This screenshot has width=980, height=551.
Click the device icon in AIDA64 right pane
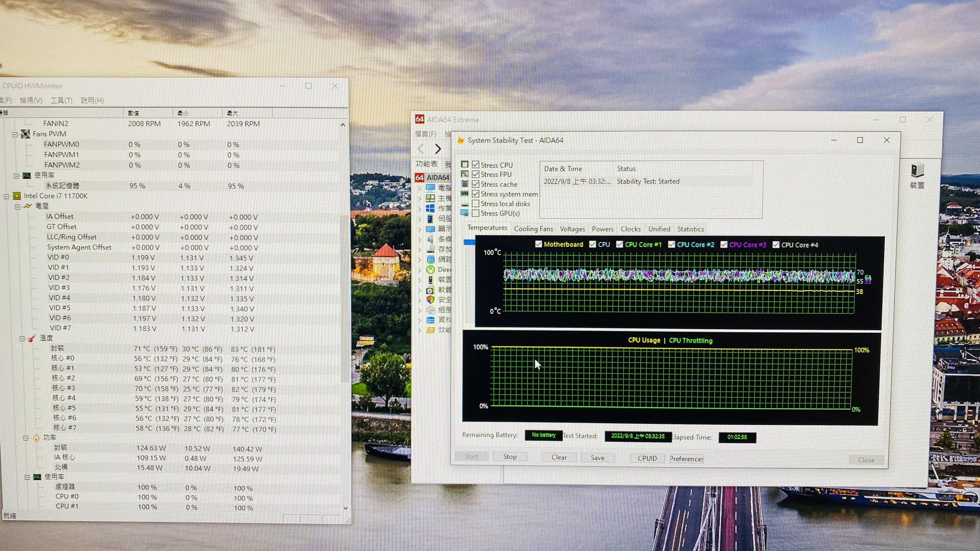tap(917, 170)
